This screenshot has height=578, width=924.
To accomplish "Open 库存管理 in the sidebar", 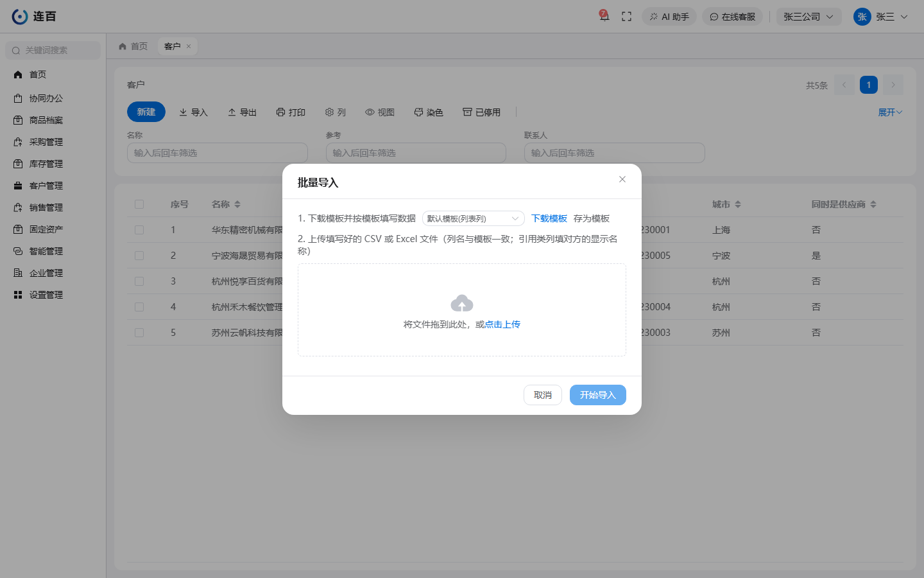I will 53,164.
